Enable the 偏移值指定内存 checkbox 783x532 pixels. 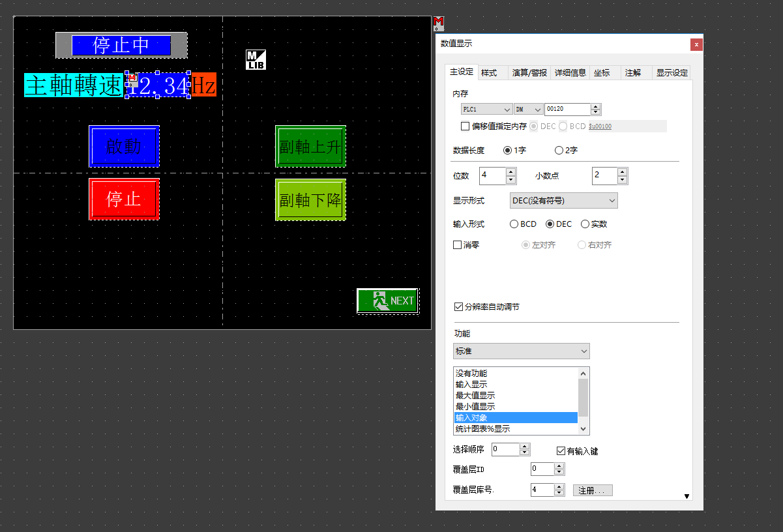(465, 126)
